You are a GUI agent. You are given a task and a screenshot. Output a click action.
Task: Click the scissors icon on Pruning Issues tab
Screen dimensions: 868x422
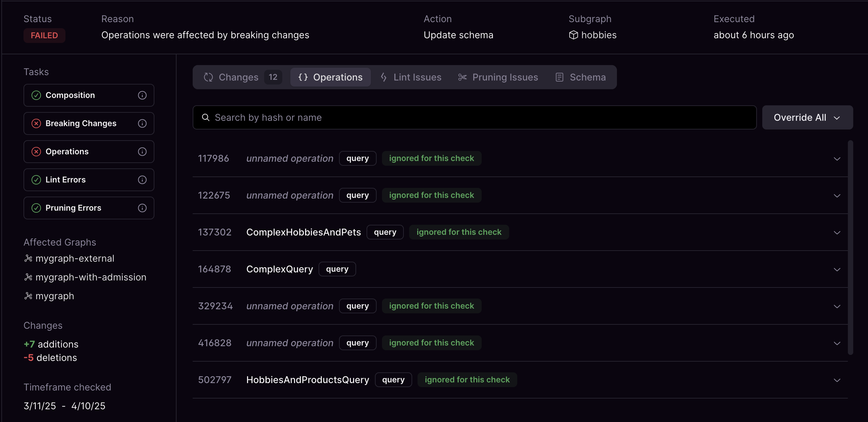462,77
